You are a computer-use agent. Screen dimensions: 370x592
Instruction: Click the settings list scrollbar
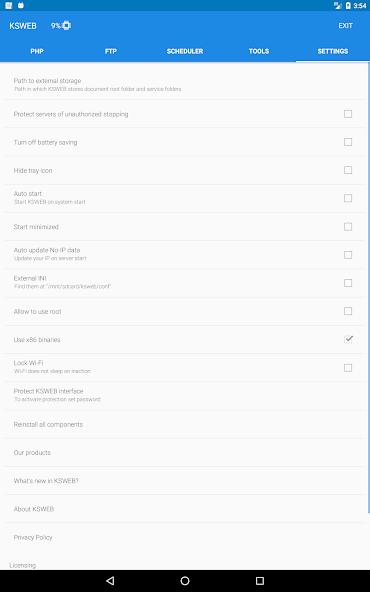coord(368,288)
